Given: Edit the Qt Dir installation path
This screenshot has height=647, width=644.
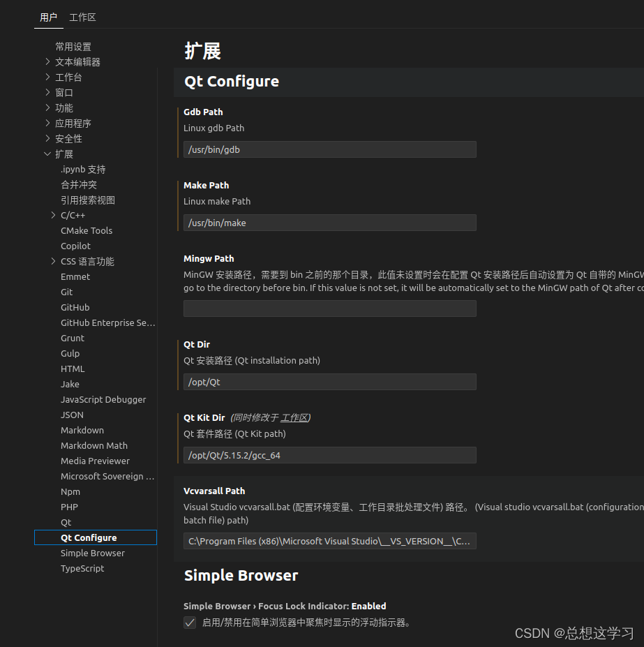Looking at the screenshot, I should click(x=329, y=382).
